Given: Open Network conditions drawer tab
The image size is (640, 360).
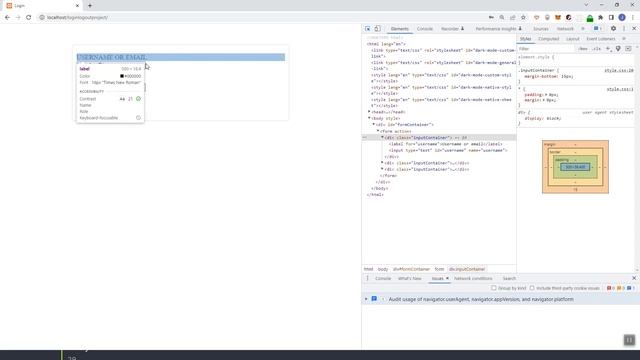Looking at the screenshot, I should [473, 278].
